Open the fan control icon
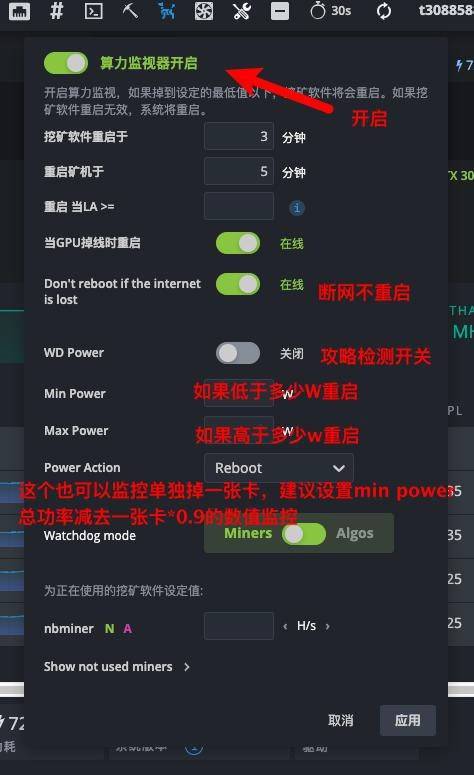The height and width of the screenshot is (775, 474). coord(204,10)
